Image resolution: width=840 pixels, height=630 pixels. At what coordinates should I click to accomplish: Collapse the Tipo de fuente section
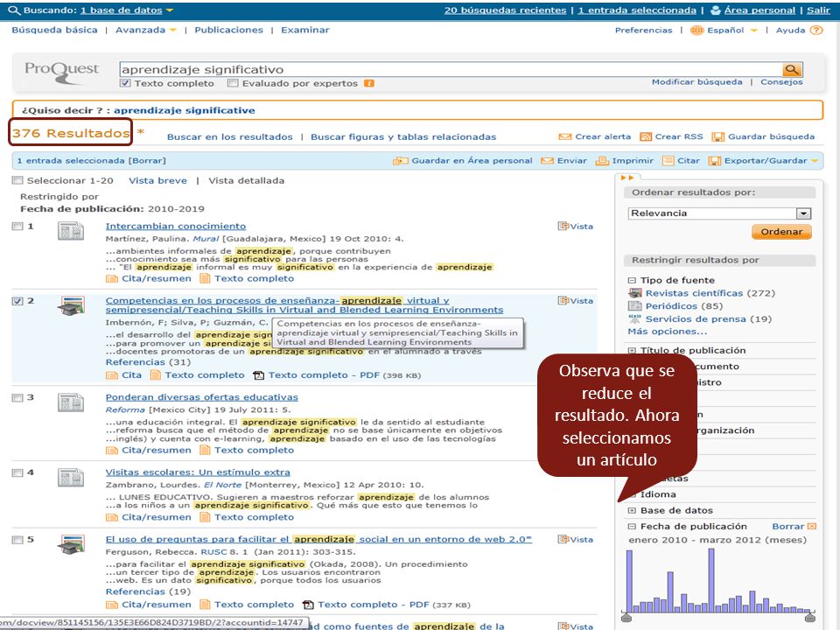point(632,280)
